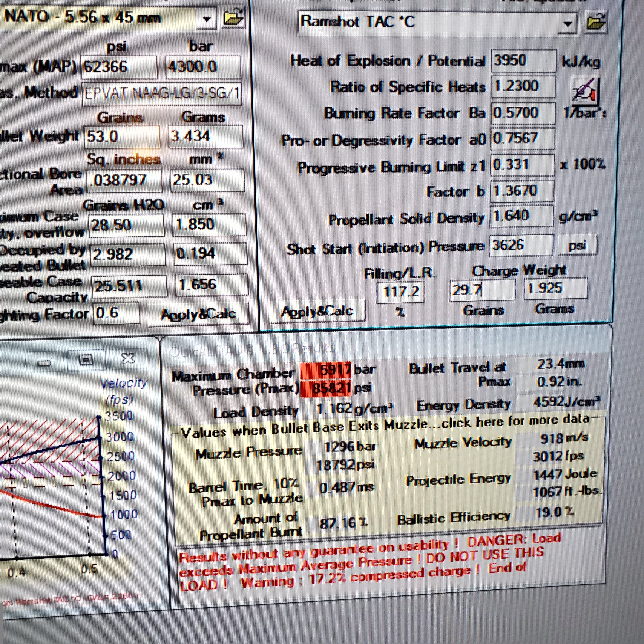Expand the Ramshot TAC propellant dropdown
Image resolution: width=644 pixels, height=644 pixels.
click(568, 23)
